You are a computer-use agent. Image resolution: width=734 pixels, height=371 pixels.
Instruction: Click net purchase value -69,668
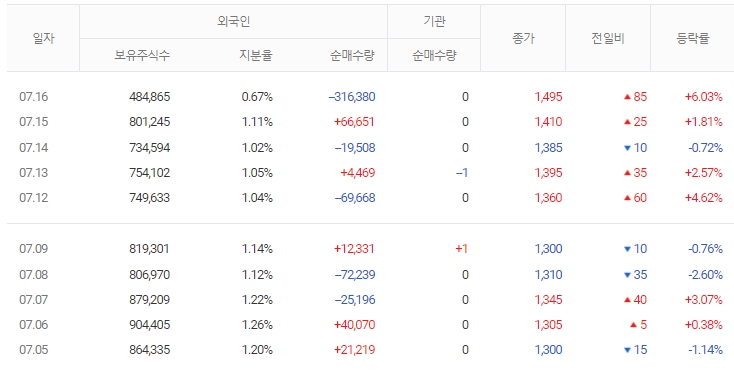tap(355, 198)
